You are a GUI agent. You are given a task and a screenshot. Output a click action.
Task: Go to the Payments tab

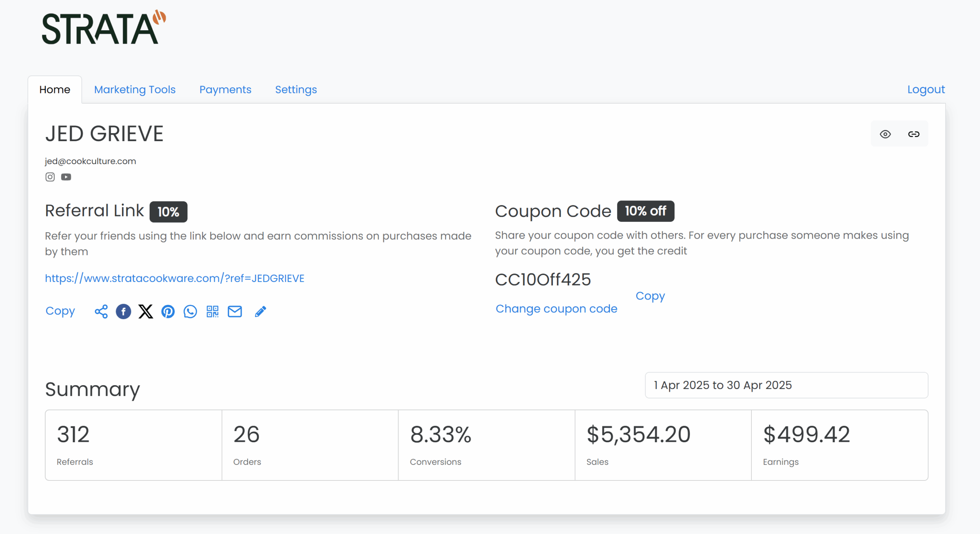click(225, 89)
